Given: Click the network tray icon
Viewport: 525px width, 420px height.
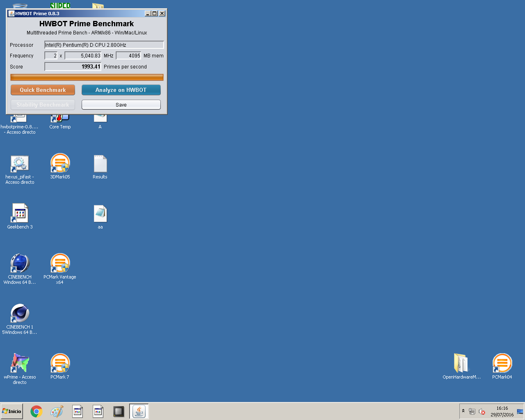Looking at the screenshot, I should [x=472, y=411].
